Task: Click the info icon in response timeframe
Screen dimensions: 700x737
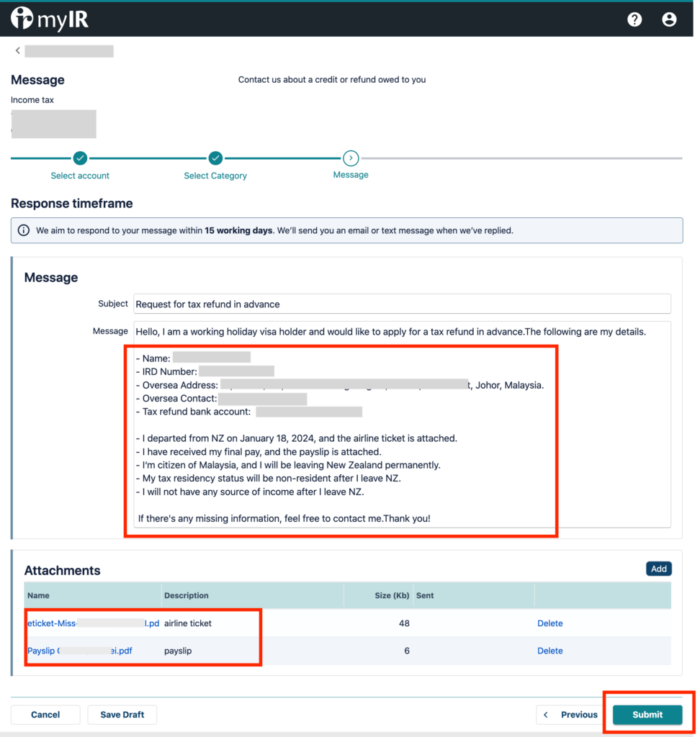Action: pyautogui.click(x=24, y=231)
